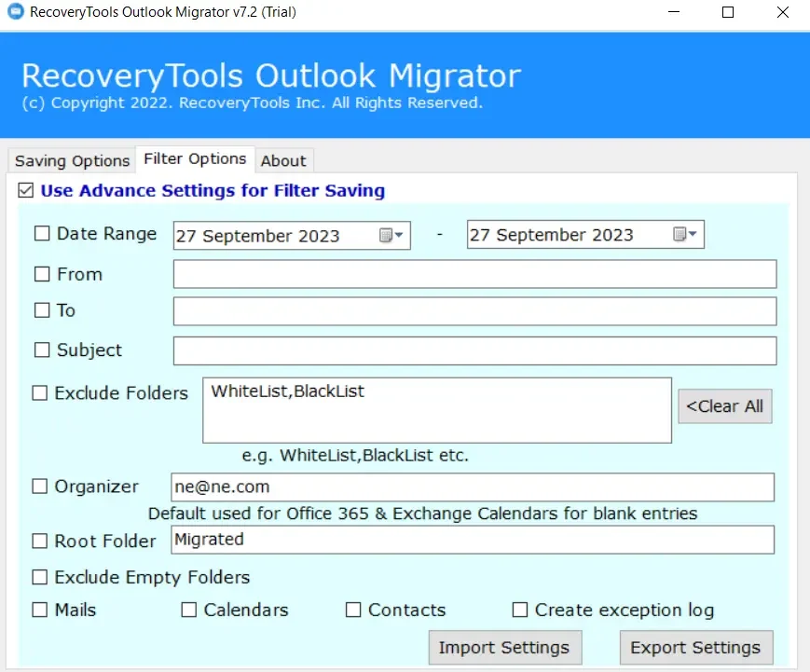
Task: Tick the Contacts checkbox
Action: click(x=353, y=610)
